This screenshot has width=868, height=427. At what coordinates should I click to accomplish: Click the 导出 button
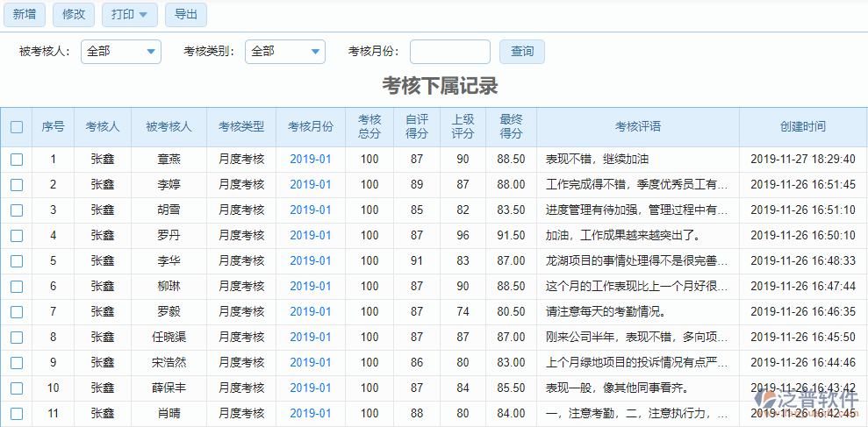pos(186,14)
